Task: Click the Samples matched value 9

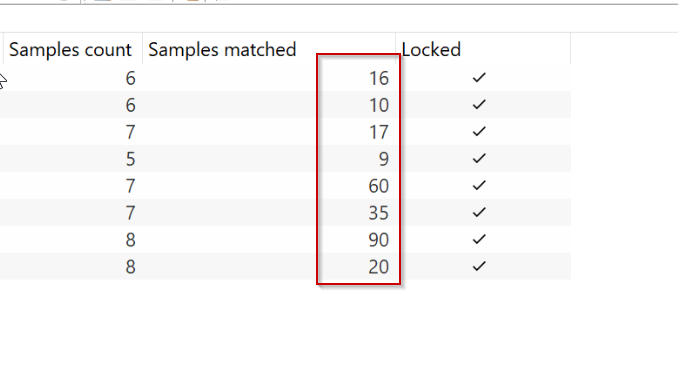Action: pyautogui.click(x=384, y=159)
